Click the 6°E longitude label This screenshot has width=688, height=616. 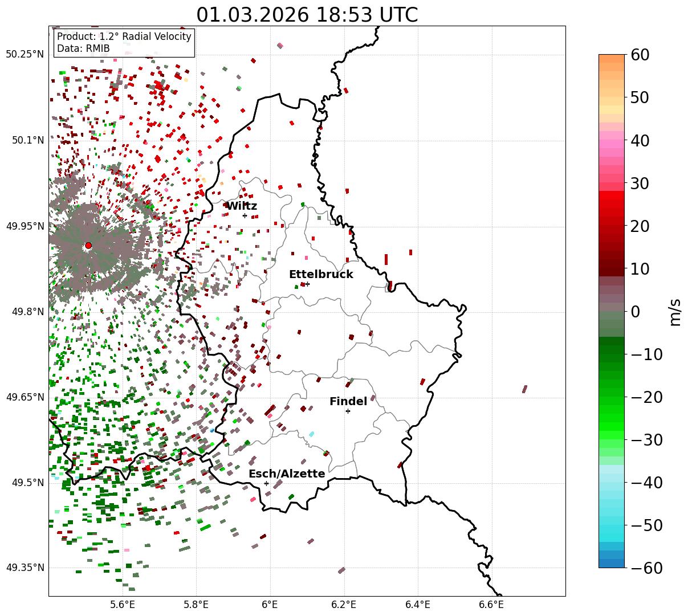click(x=270, y=605)
